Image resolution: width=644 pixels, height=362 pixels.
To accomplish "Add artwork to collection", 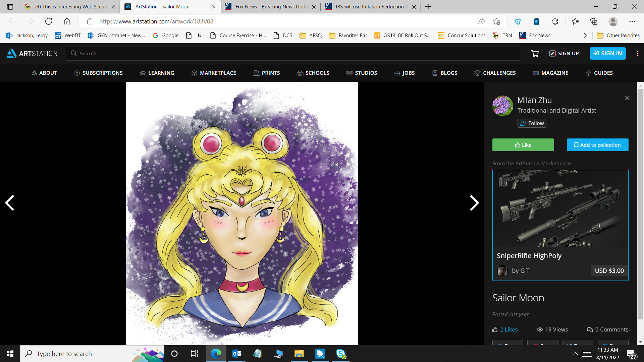I will point(598,145).
